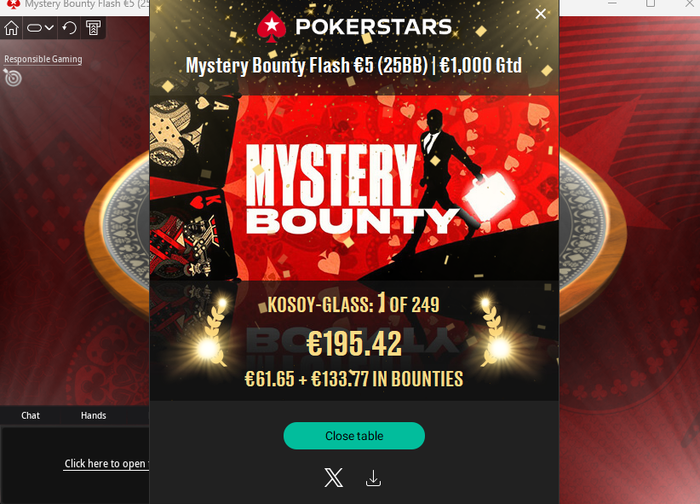Click the target icon below Responsible Gaming
Image resolution: width=700 pixels, height=504 pixels.
tap(12, 78)
